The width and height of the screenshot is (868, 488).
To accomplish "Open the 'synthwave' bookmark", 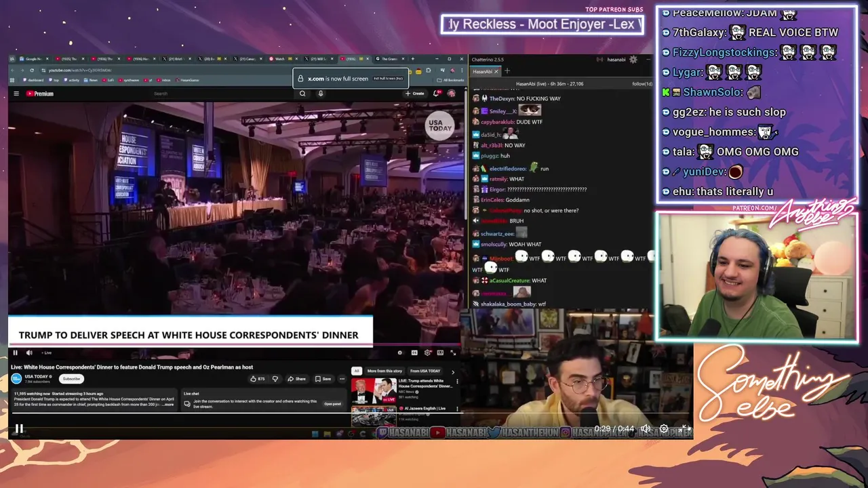I will point(129,80).
